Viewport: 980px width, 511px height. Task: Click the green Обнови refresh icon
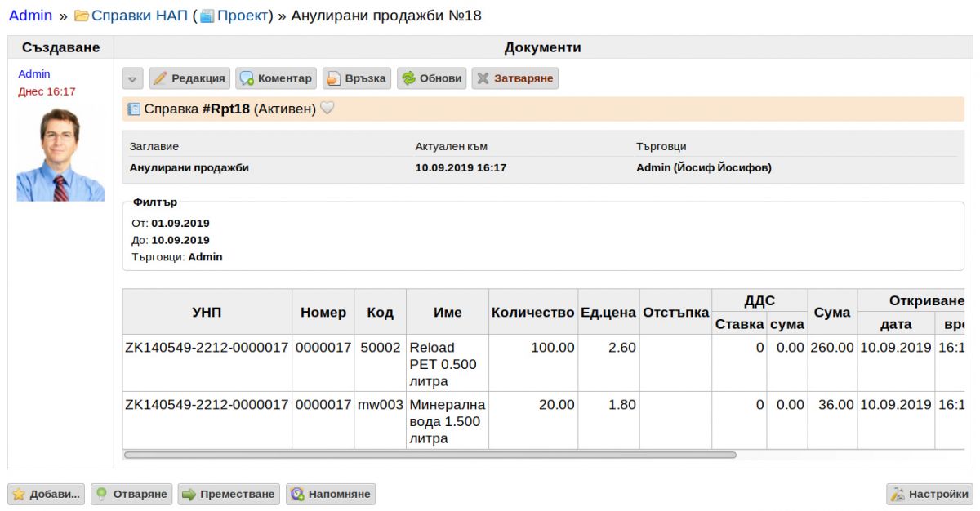coord(408,78)
